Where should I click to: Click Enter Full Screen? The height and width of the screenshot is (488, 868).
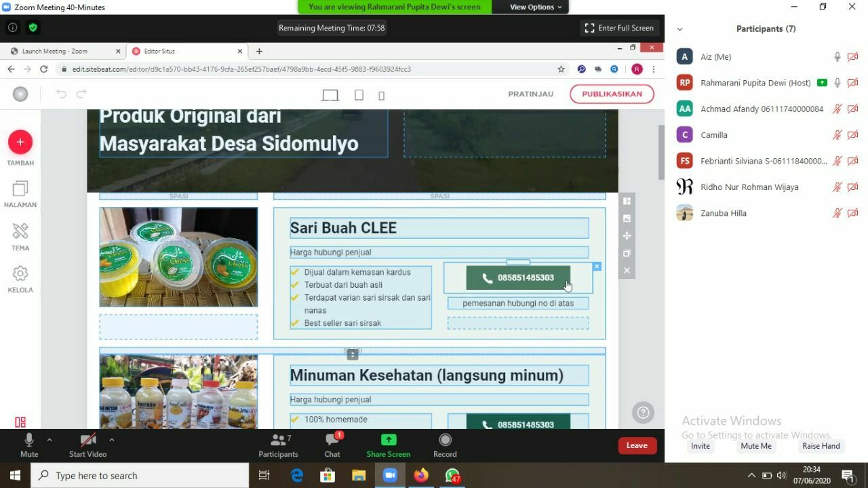pyautogui.click(x=620, y=28)
